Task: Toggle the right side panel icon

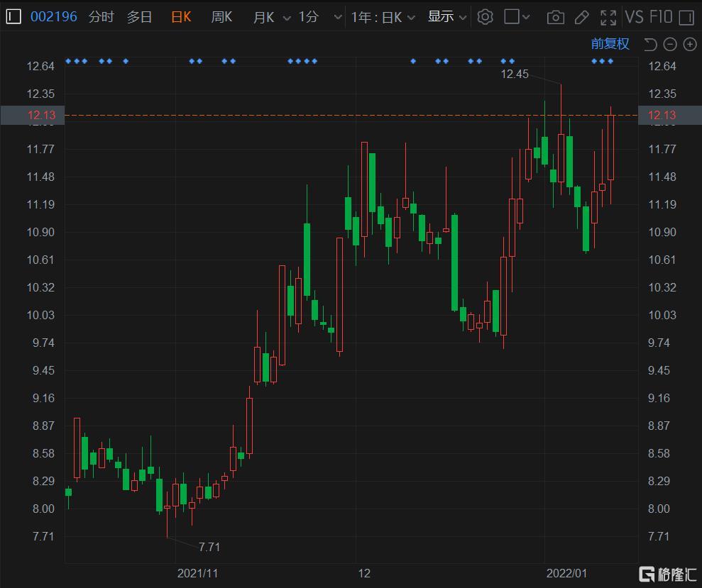Action: (686, 18)
